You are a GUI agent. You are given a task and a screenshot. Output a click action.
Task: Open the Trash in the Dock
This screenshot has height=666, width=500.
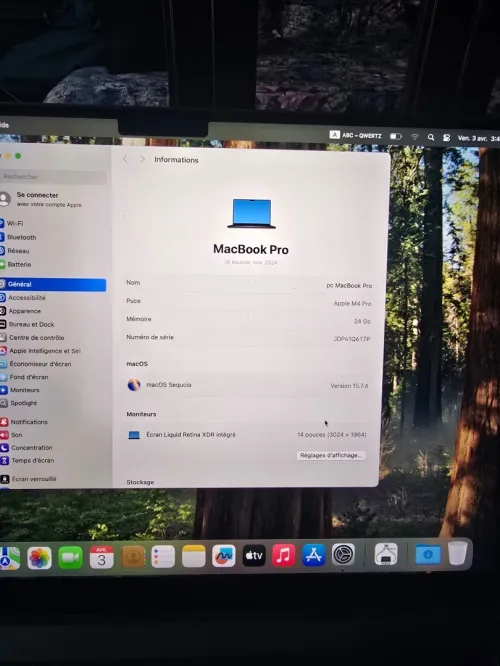(458, 553)
